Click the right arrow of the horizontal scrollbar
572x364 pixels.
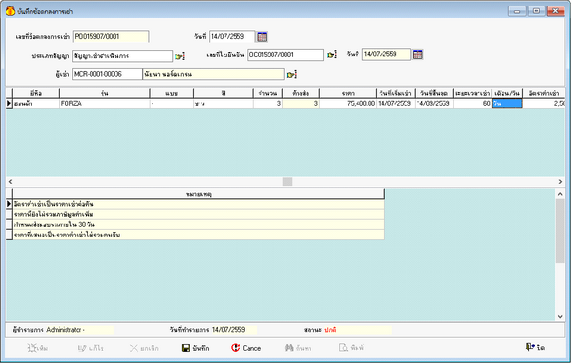pos(560,182)
